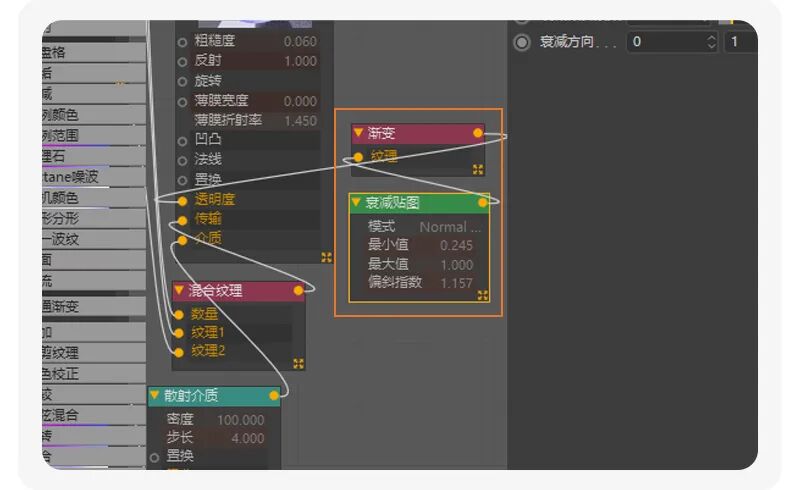
Task: Click the 散射介质 node output pin
Action: (x=273, y=396)
